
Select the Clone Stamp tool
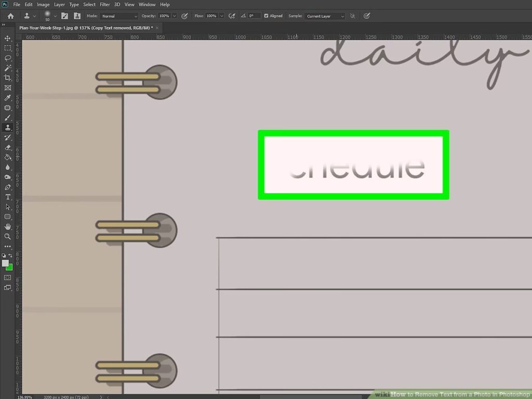(8, 128)
